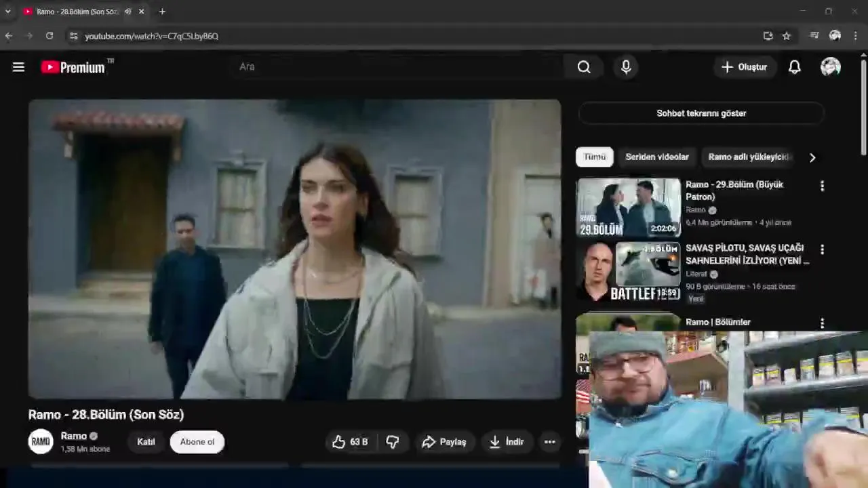This screenshot has width=868, height=488.
Task: Open options for Ramo 29.Bölüm video
Action: (x=822, y=186)
